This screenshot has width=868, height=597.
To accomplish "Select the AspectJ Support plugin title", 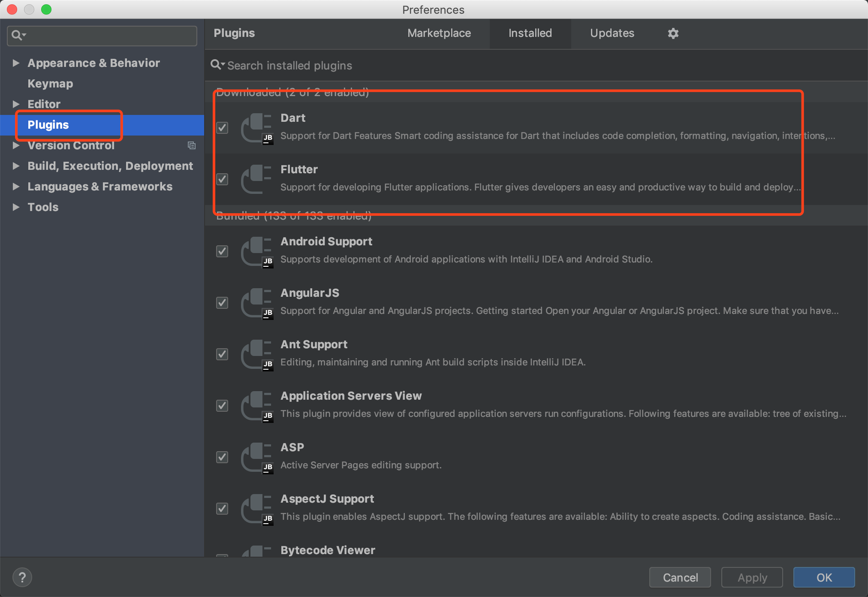I will (327, 499).
